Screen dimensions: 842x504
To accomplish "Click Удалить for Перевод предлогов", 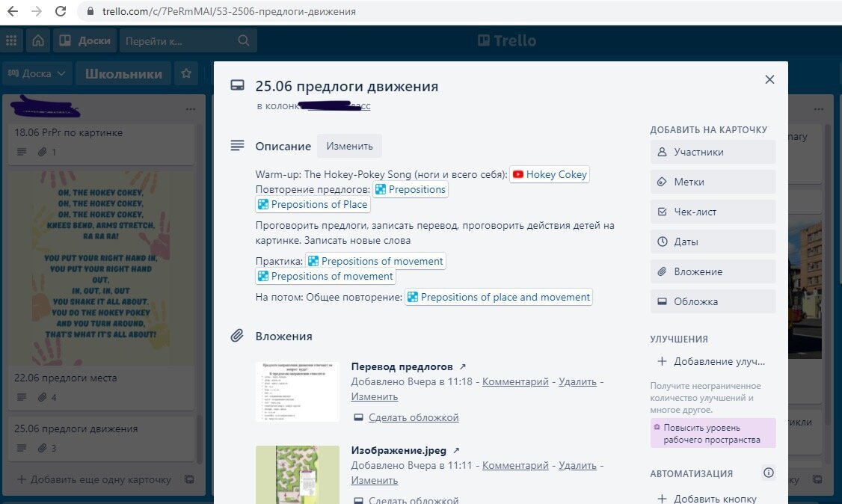I will click(577, 381).
